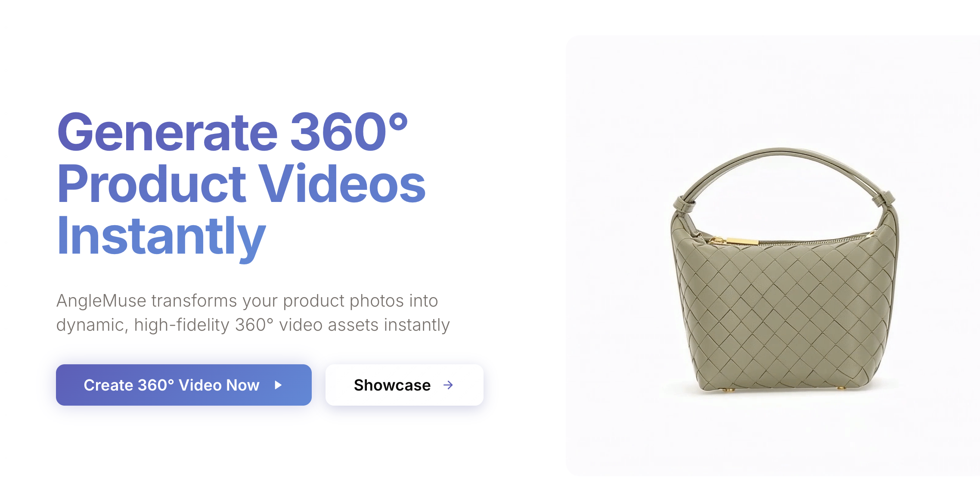
Task: Open the Showcase button
Action: pos(404,385)
